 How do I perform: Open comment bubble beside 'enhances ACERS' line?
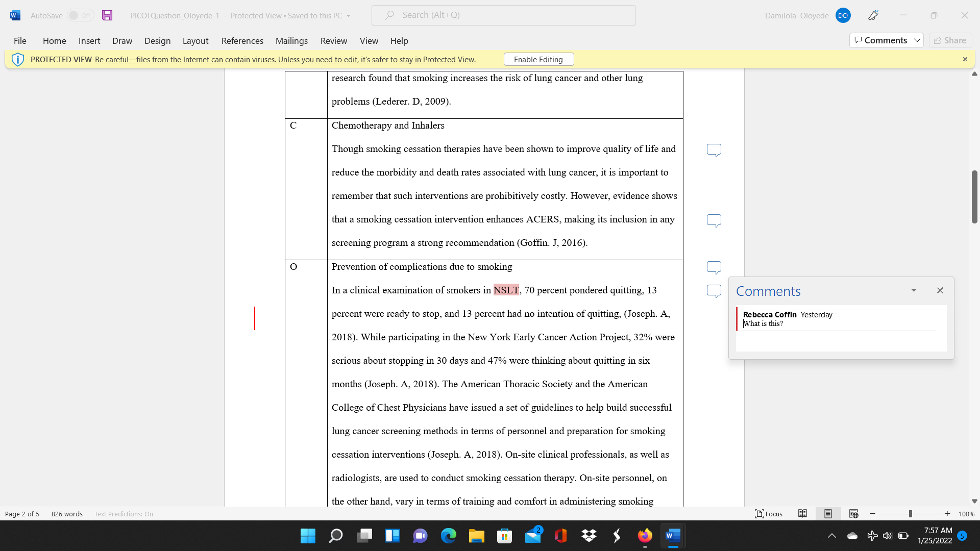click(714, 220)
